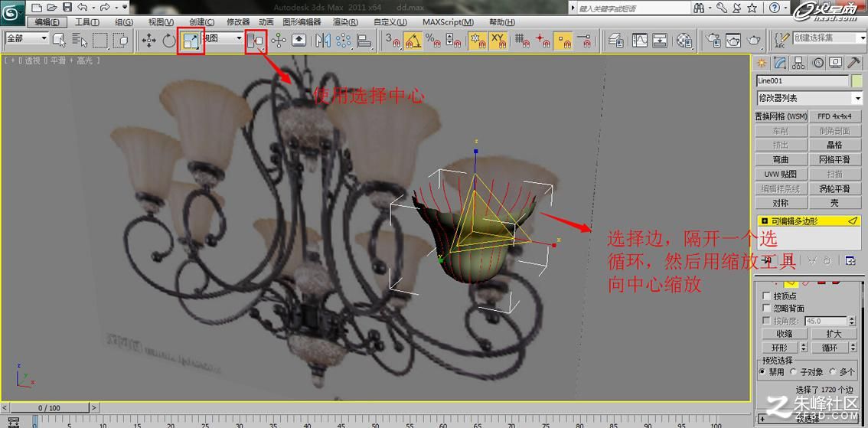Open the 创建(C) menu
Image resolution: width=868 pixels, height=428 pixels.
[201, 22]
